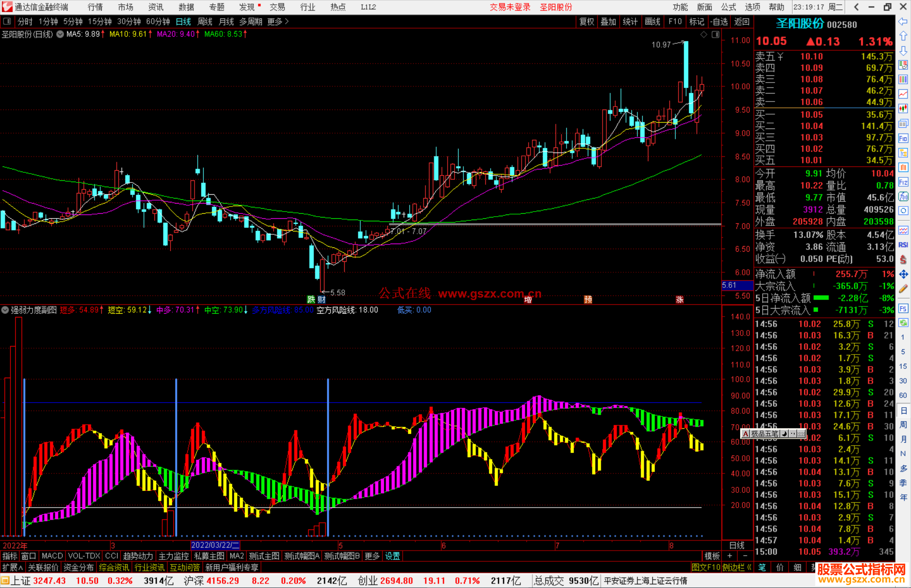Click the 设置 indicator settings button
This screenshot has height=588, width=911.
click(392, 556)
